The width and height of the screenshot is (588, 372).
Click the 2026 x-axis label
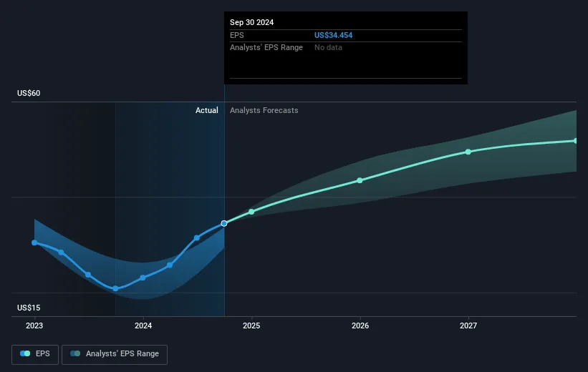tap(360, 325)
